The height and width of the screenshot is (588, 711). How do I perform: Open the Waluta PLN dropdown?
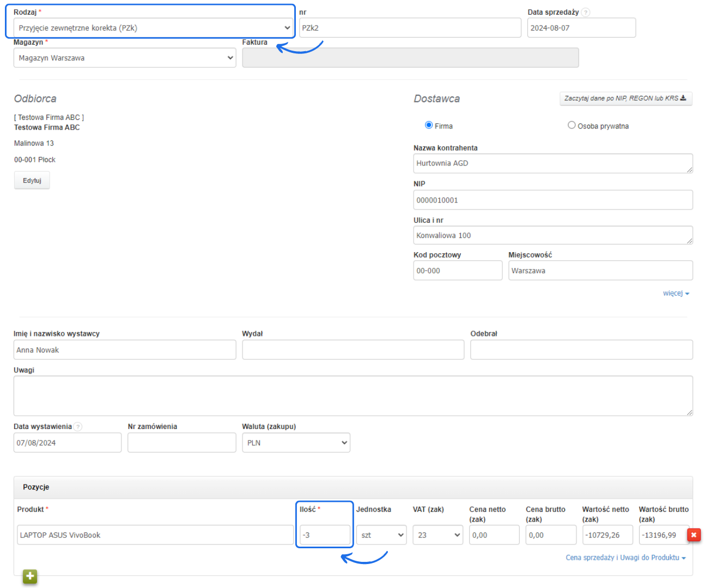296,443
